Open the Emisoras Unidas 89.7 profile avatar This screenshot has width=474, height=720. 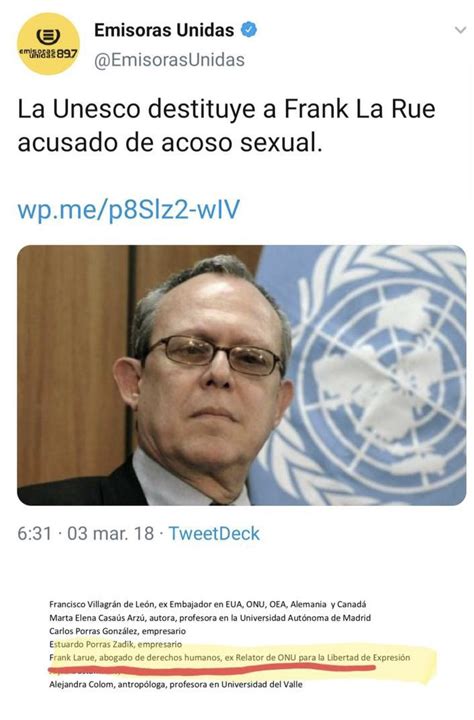(x=48, y=44)
